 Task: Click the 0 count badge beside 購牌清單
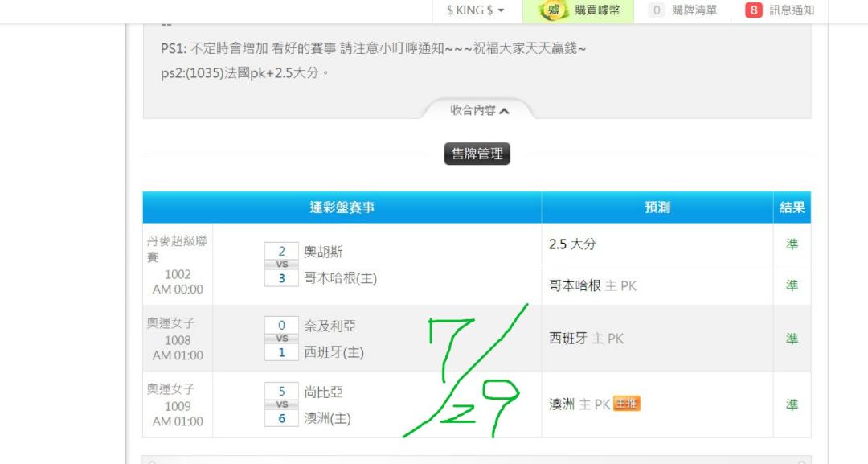[657, 10]
